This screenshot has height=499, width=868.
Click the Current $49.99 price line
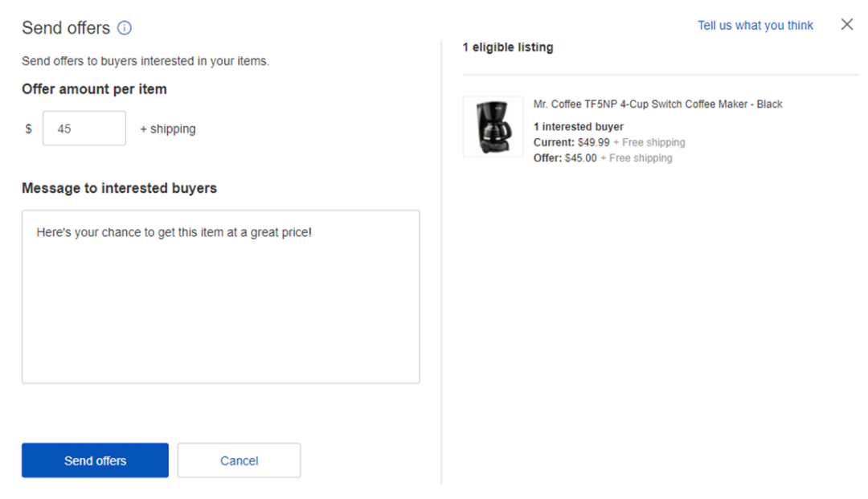coord(608,142)
